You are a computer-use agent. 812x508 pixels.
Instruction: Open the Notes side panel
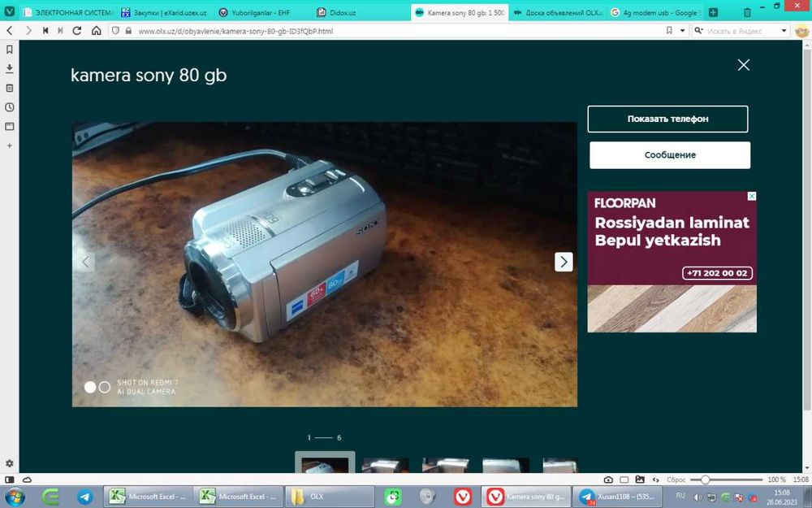pos(9,88)
